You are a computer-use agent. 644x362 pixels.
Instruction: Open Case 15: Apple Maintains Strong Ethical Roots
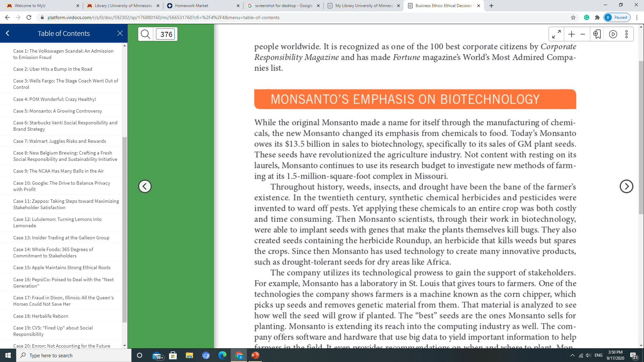click(x=62, y=267)
